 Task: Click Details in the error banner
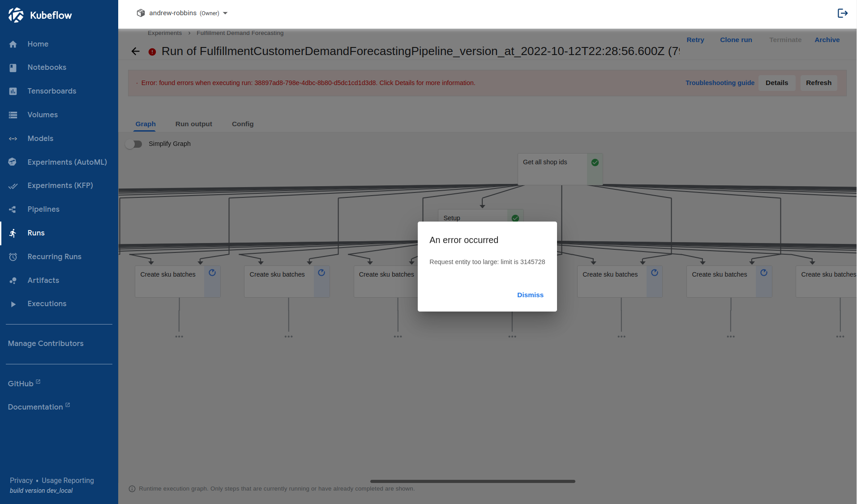point(777,83)
